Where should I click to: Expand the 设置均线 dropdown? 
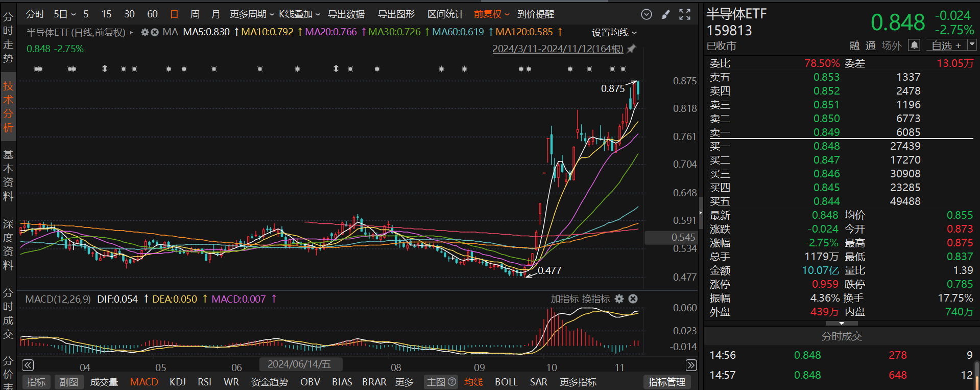coord(614,33)
